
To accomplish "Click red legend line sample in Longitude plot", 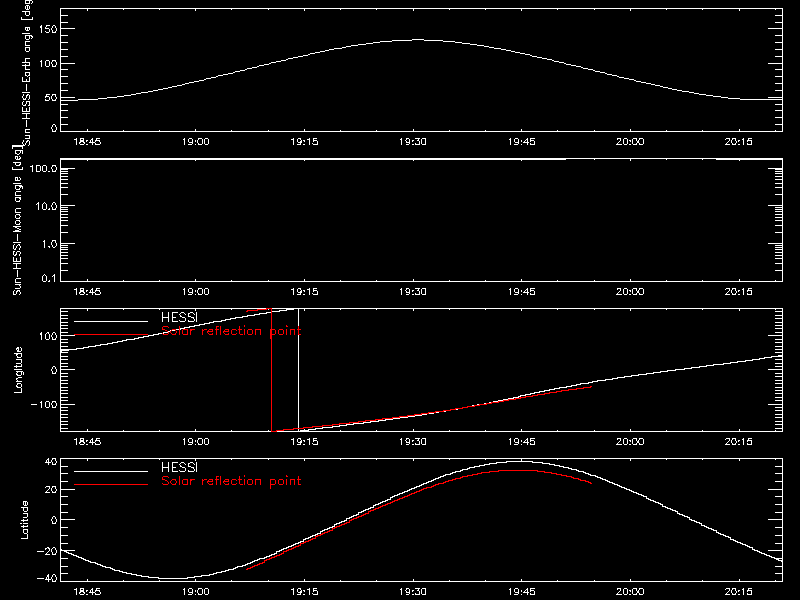I will pyautogui.click(x=111, y=335).
